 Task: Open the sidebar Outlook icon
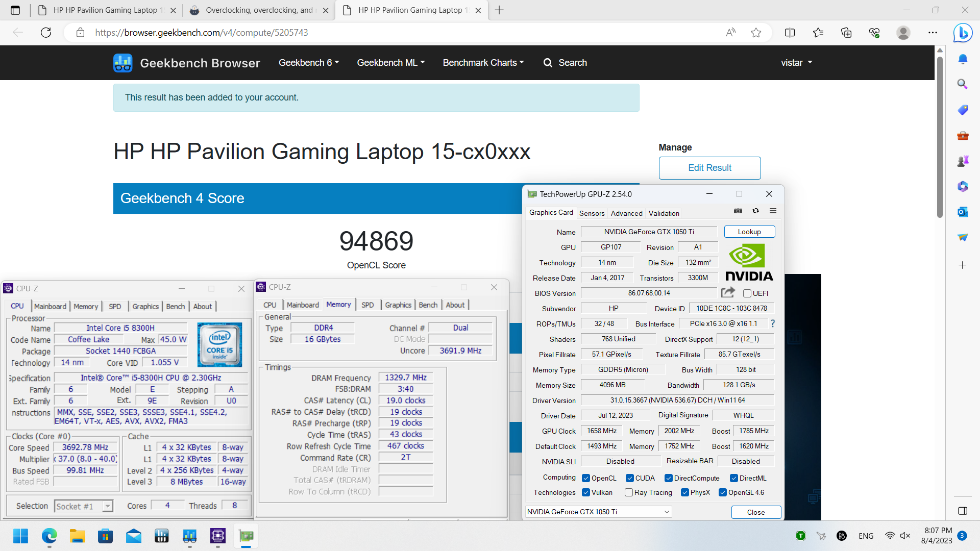[x=963, y=212]
